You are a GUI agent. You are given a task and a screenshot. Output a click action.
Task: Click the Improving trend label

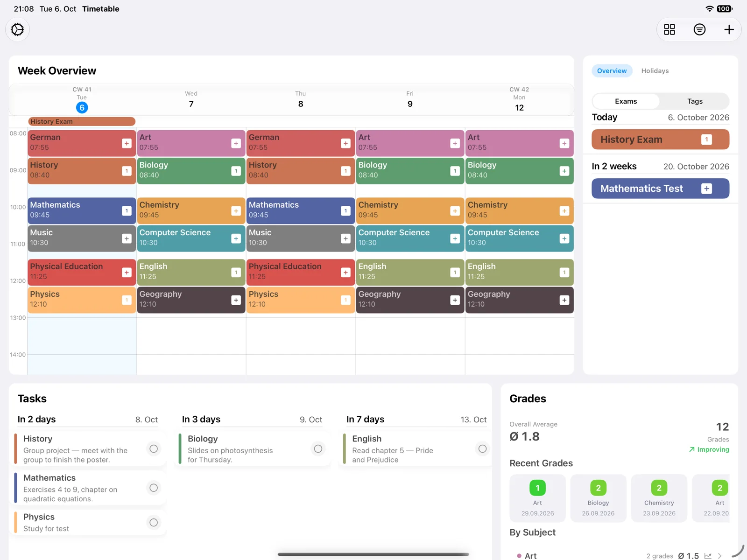click(x=709, y=449)
